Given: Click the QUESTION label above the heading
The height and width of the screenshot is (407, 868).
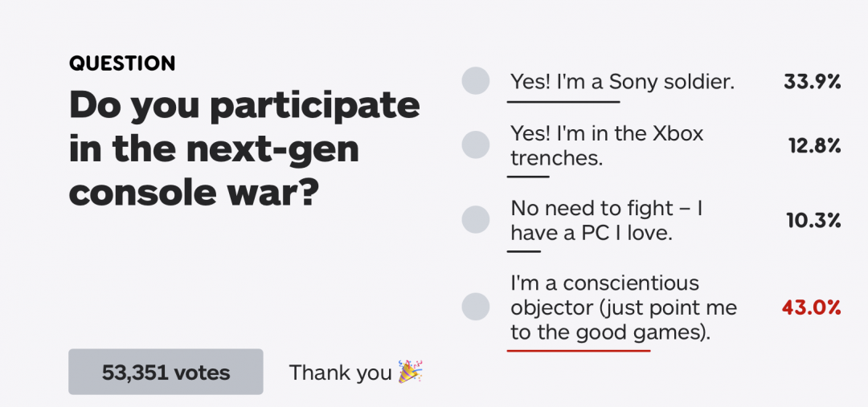Looking at the screenshot, I should point(122,63).
